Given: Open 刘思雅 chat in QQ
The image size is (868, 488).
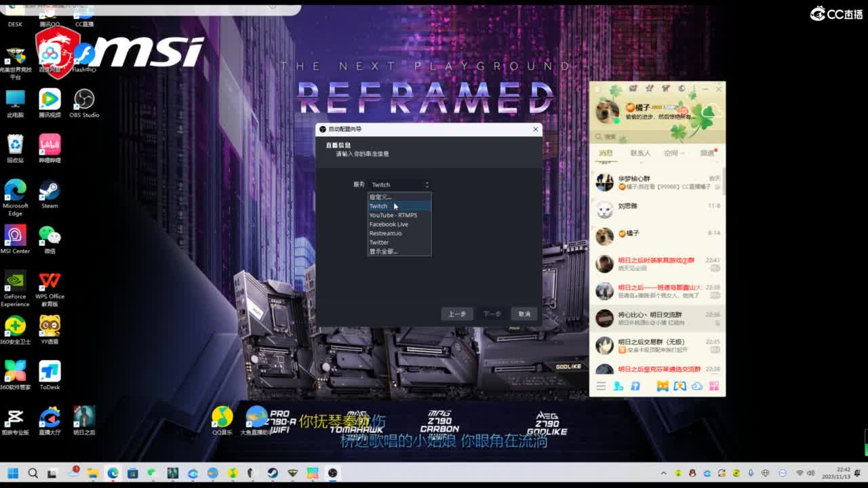Looking at the screenshot, I should [x=657, y=209].
